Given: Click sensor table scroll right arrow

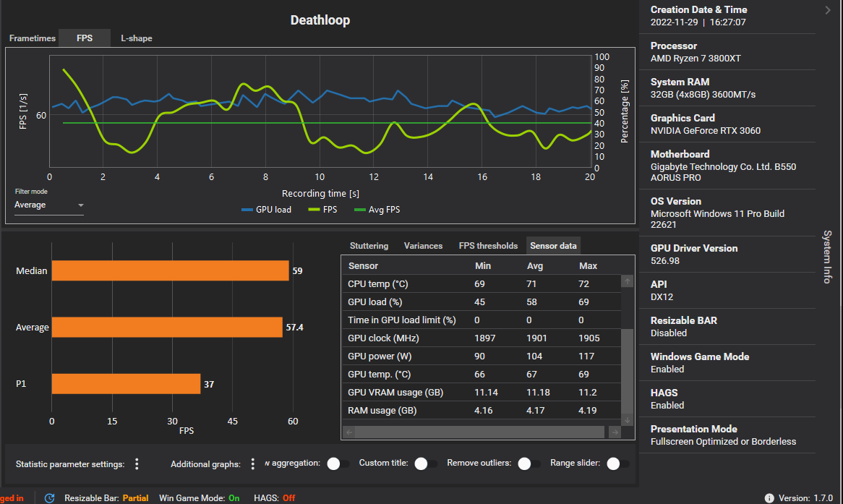Looking at the screenshot, I should tap(615, 432).
